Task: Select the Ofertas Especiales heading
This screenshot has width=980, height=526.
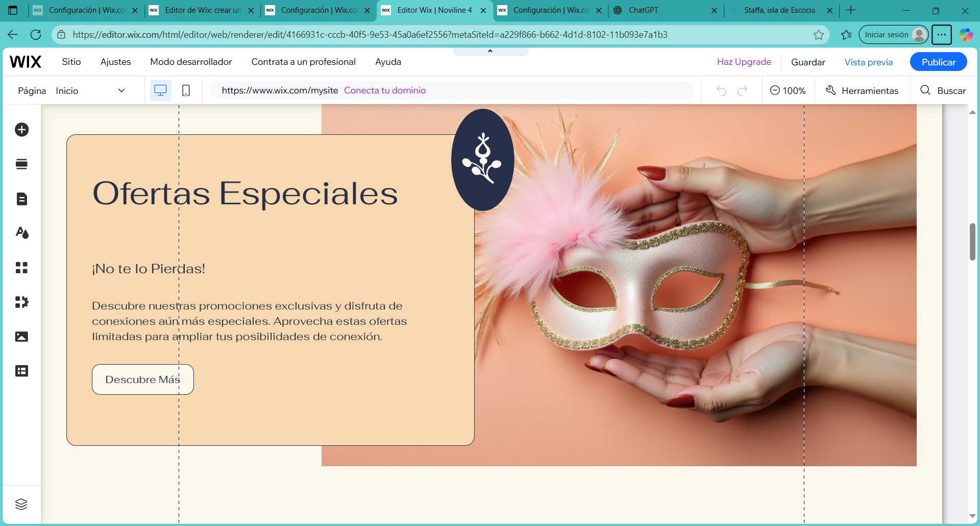Action: coord(245,194)
